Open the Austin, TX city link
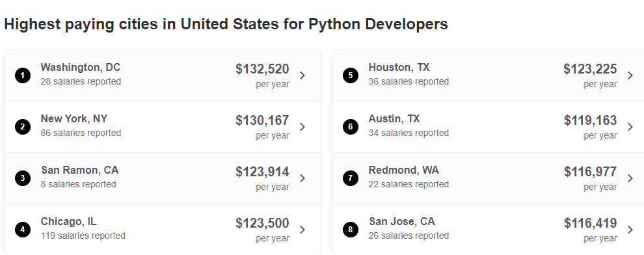The image size is (644, 255). (394, 118)
